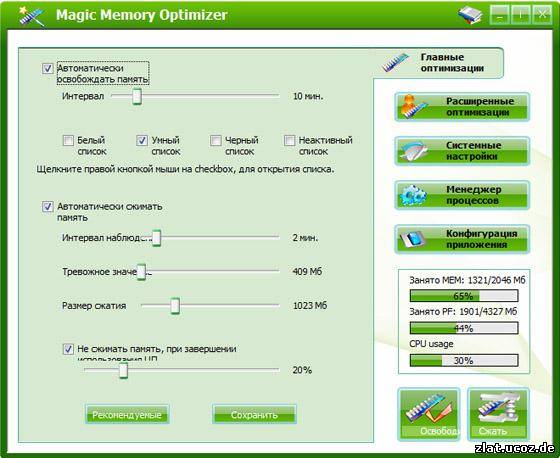
Task: Click the Сжать memory compress icon button
Action: coord(498,414)
